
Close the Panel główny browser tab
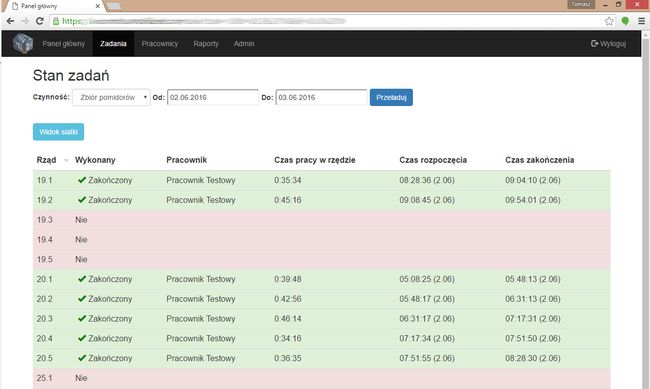tap(98, 6)
